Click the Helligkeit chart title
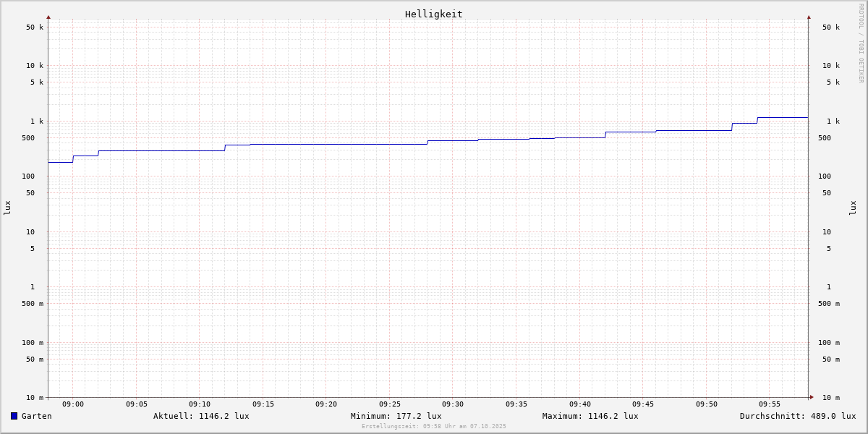868x434 pixels. click(x=433, y=14)
